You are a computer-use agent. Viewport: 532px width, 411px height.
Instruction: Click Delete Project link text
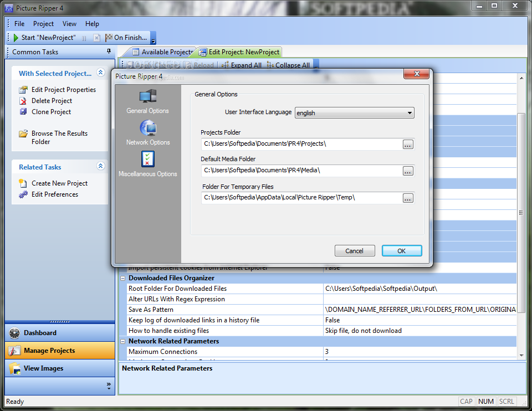pos(52,101)
